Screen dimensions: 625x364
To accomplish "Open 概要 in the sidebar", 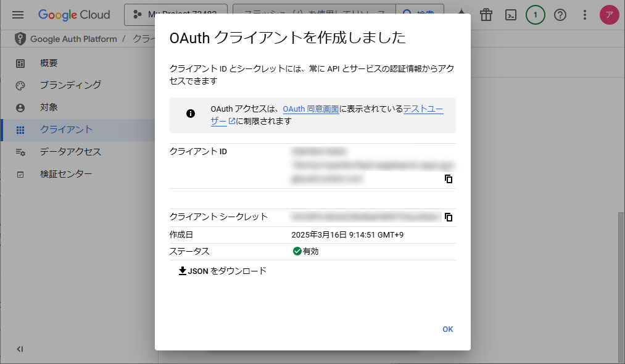I will [x=49, y=63].
